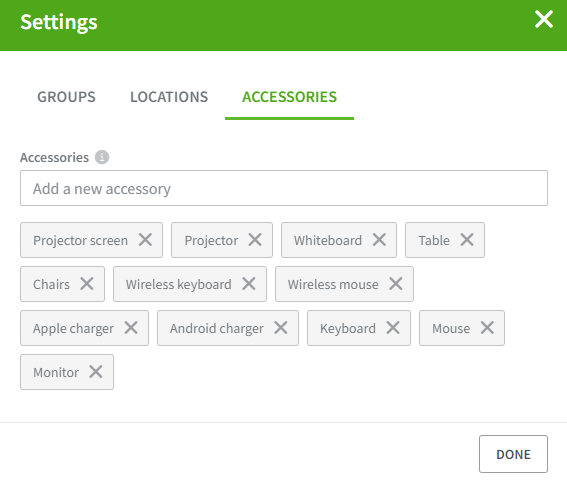This screenshot has height=482, width=567.
Task: Switch to the Groups tab
Action: (x=67, y=97)
